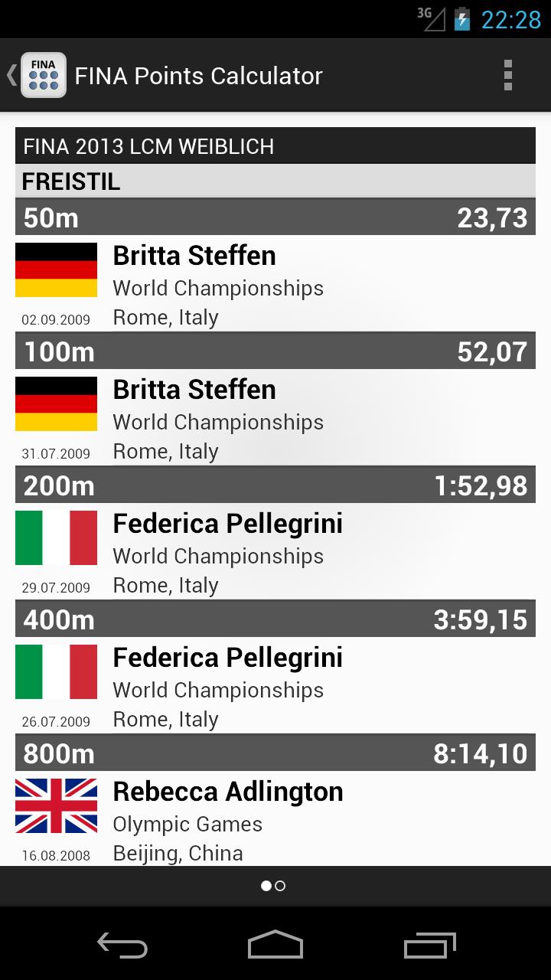Open the three-dot overflow menu

[x=507, y=75]
